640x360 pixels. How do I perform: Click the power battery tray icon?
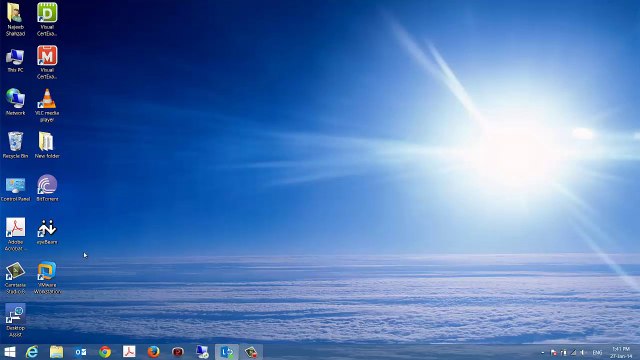pos(564,353)
